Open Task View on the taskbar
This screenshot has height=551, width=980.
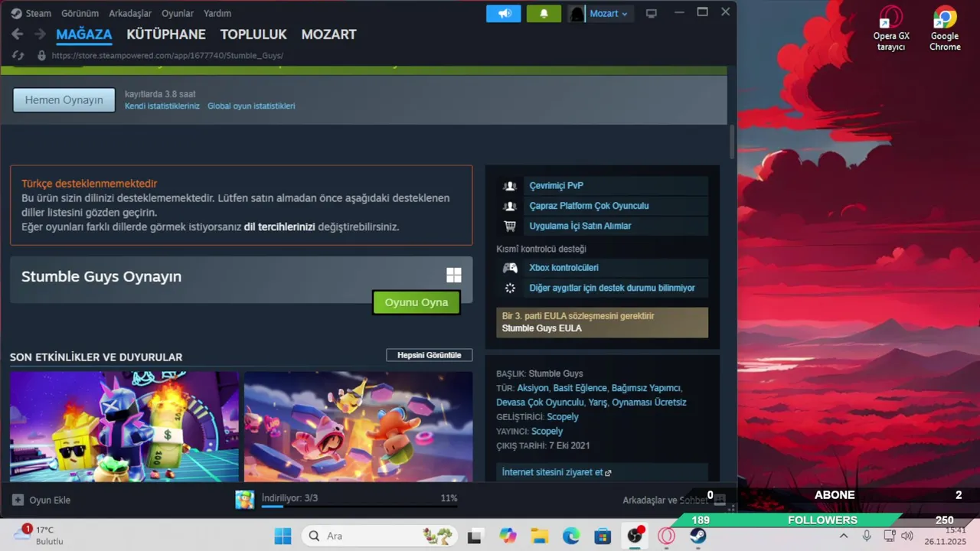[x=475, y=536]
